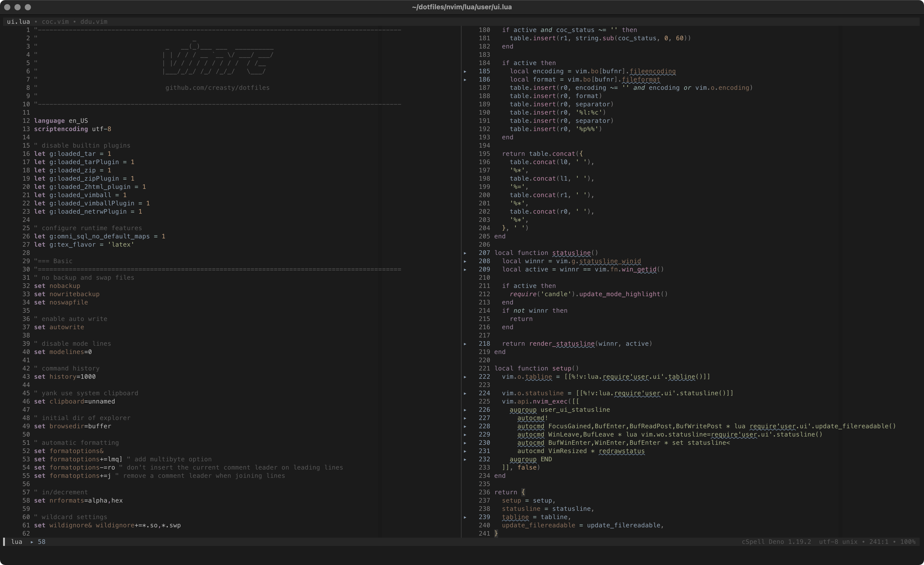Click the 100% scroll percentage indicator
The width and height of the screenshot is (924, 565).
click(x=907, y=542)
